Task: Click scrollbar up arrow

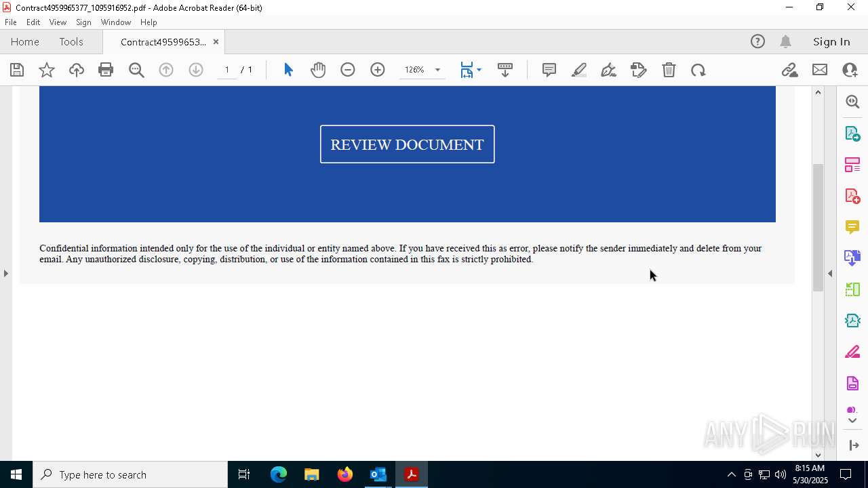Action: 818,92
